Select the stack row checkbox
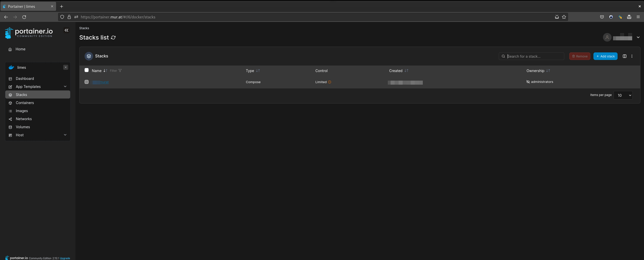The height and width of the screenshot is (260, 644). (87, 82)
